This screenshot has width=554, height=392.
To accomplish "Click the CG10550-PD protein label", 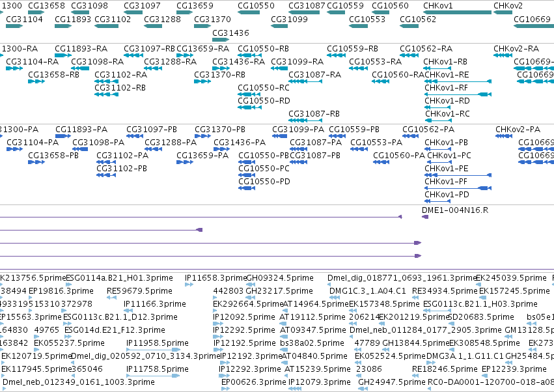I will 264,181.
